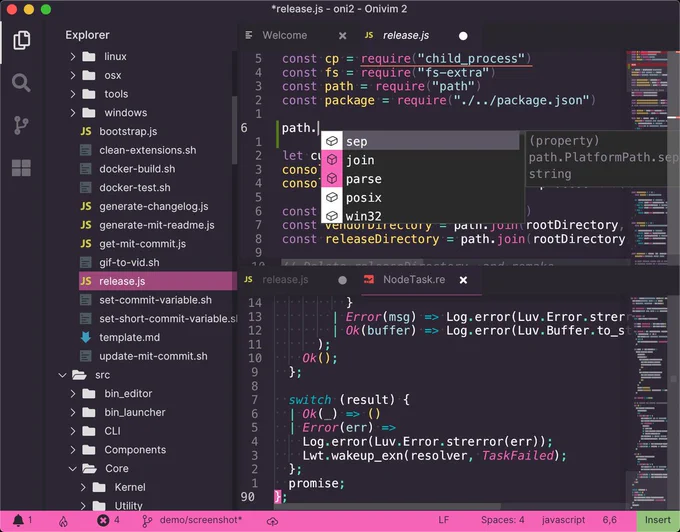Click the bottom editor horizontal scrollbar
This screenshot has width=680, height=532.
point(388,506)
